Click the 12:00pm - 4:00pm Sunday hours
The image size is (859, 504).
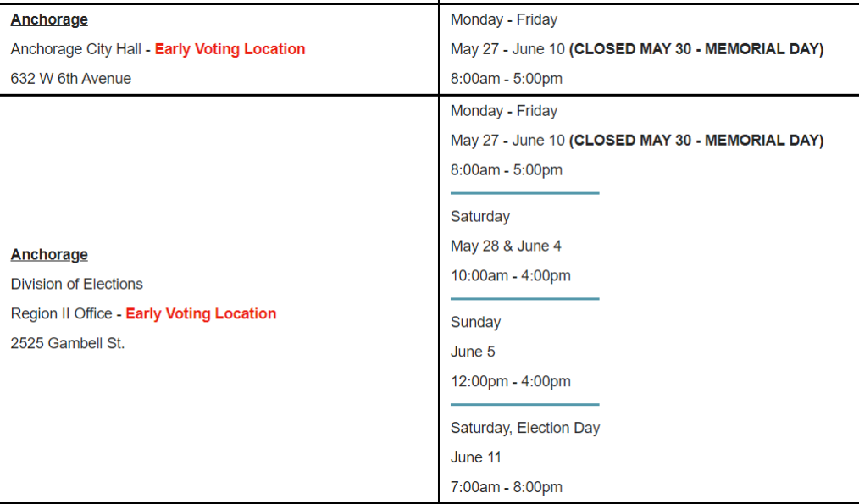[511, 381]
